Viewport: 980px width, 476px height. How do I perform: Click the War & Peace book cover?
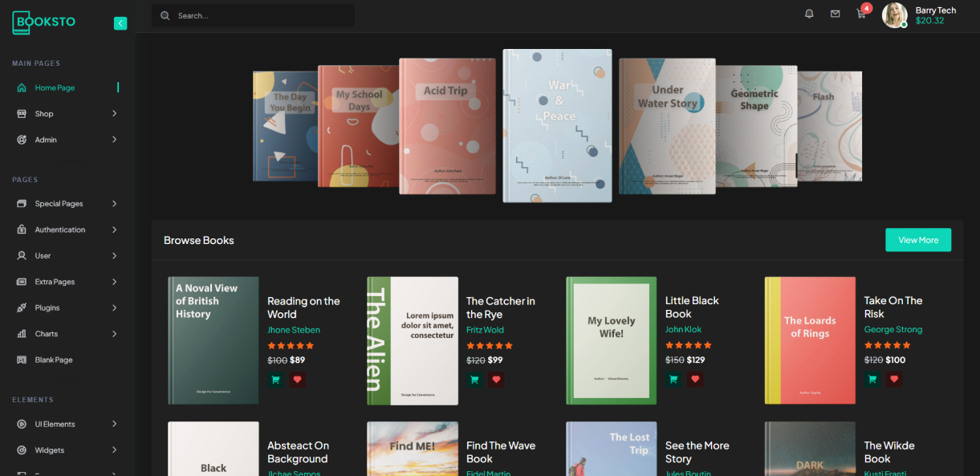pyautogui.click(x=557, y=125)
